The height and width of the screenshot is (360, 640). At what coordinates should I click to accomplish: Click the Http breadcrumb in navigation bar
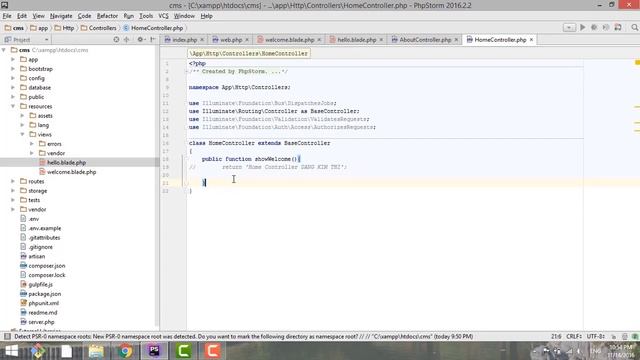click(x=64, y=28)
